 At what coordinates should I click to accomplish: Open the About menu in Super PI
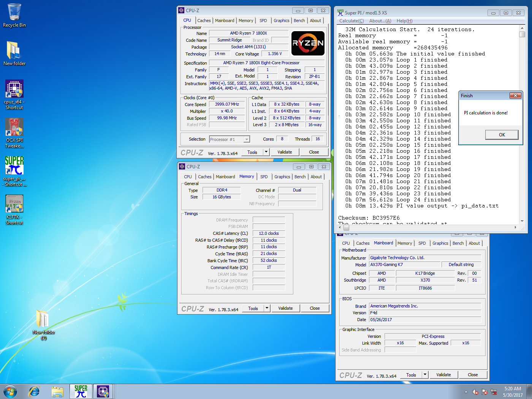coord(380,21)
